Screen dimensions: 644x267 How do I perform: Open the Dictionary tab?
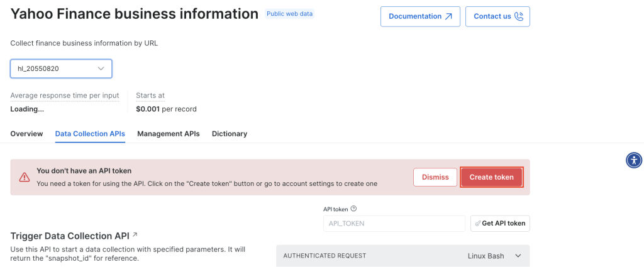click(229, 134)
